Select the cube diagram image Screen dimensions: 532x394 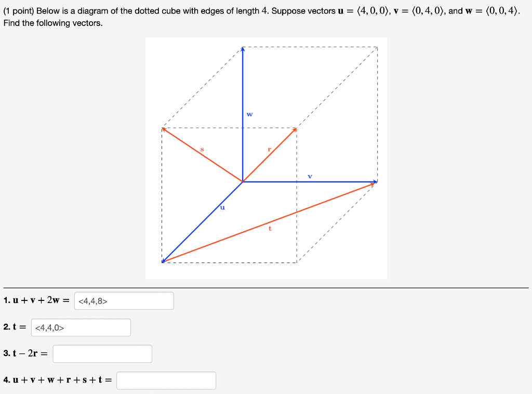coord(266,156)
